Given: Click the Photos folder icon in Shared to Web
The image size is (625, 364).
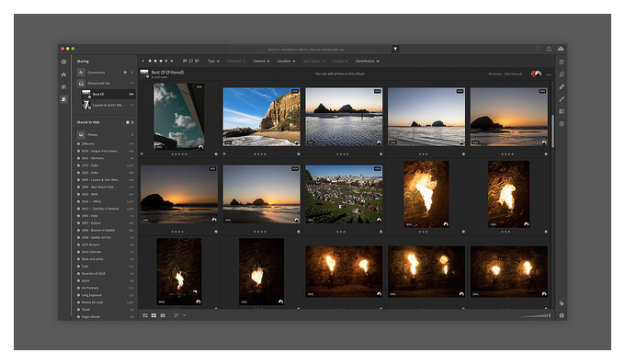Looking at the screenshot, I should coord(81,135).
